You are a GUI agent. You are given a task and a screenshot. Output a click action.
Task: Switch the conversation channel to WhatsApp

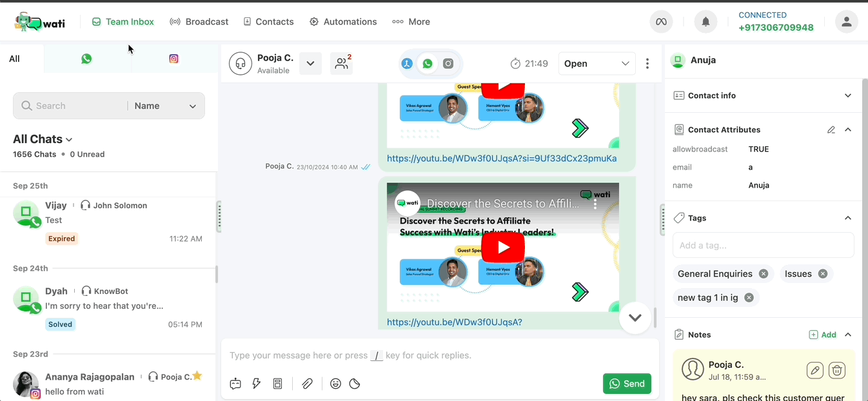pos(427,64)
